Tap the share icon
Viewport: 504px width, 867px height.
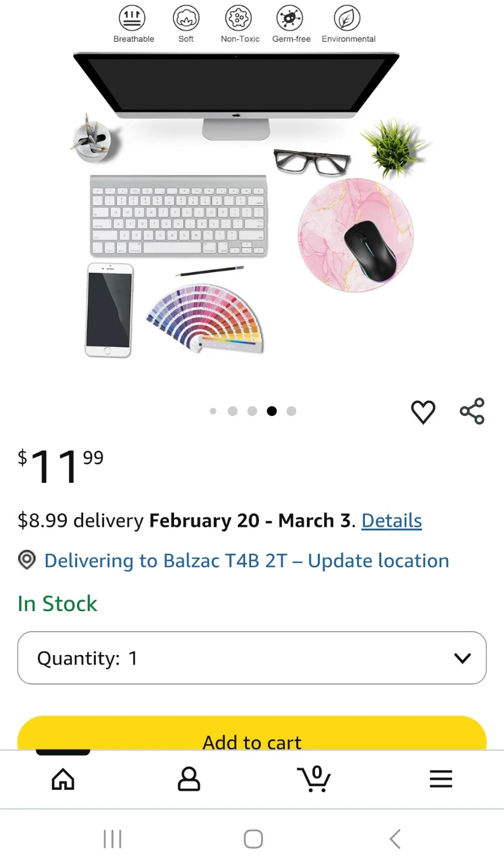tap(472, 411)
